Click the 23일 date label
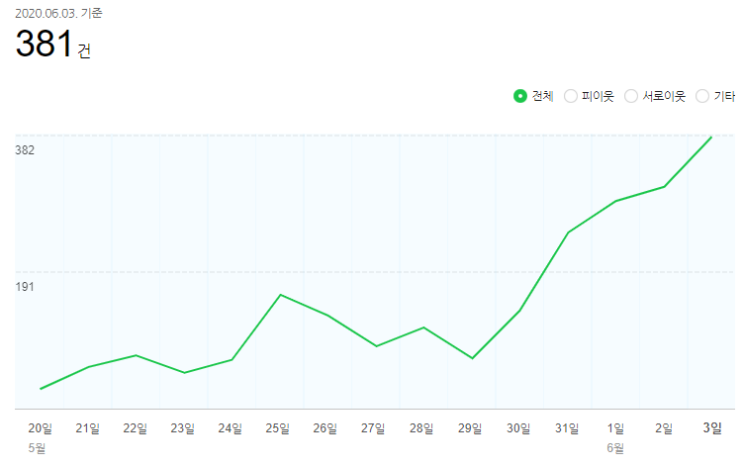This screenshot has width=743, height=467. coord(182,428)
